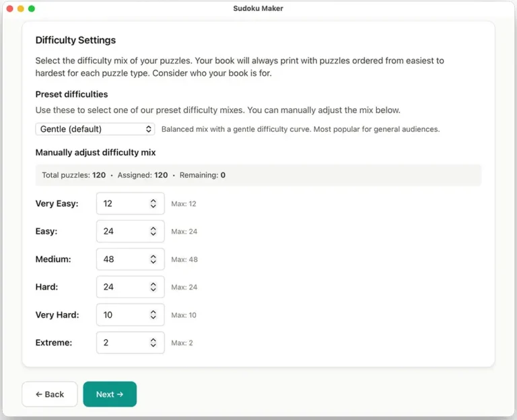This screenshot has width=517, height=420.
Task: Click the Total puzzles summary bar
Action: [258, 175]
